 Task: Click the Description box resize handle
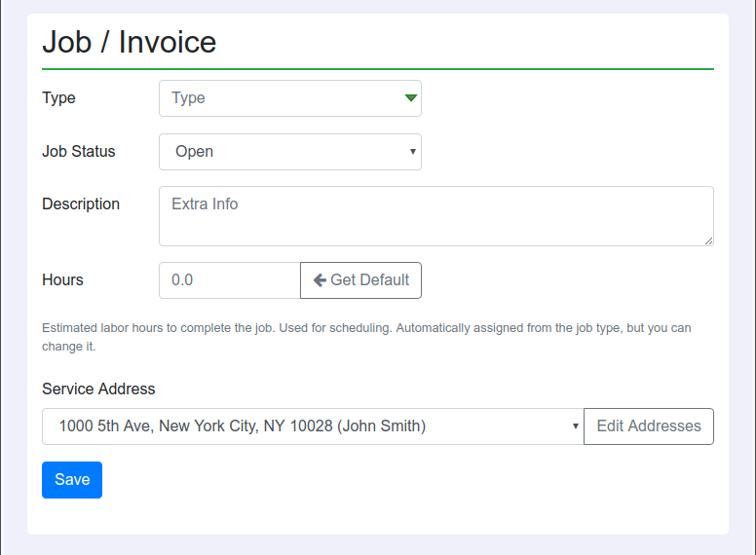pos(707,240)
